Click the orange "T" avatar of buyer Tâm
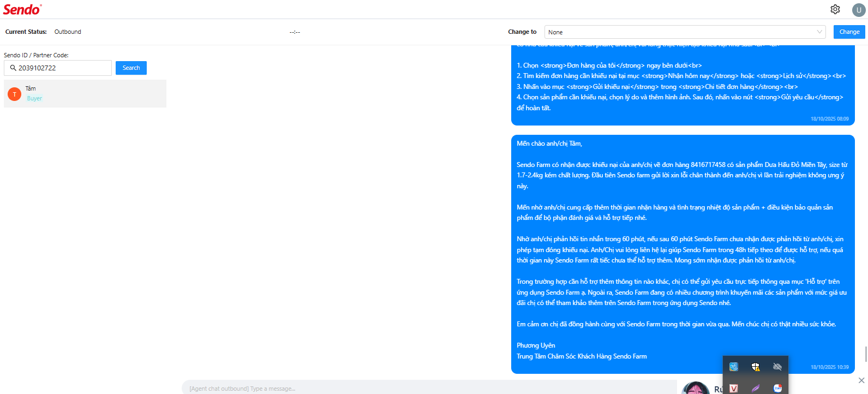 point(14,94)
